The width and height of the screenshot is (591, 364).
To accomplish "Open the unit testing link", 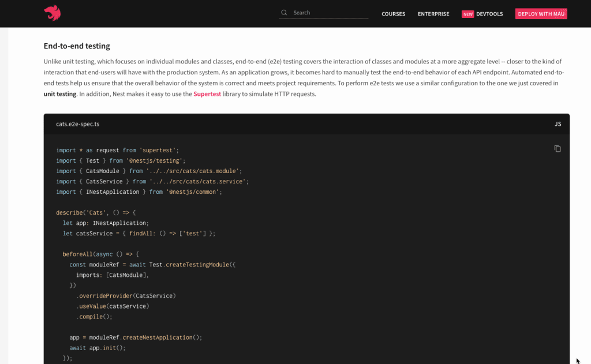I will [60, 94].
